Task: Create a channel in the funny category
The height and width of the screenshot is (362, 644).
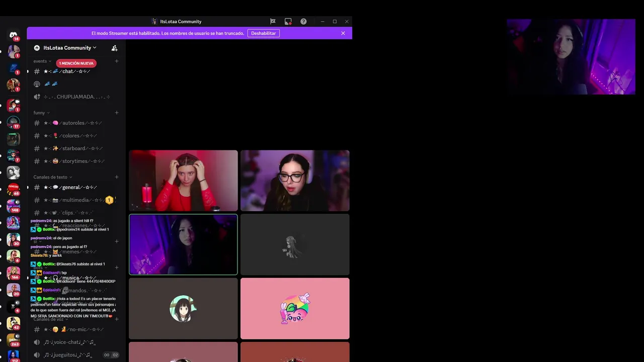Action: click(117, 113)
